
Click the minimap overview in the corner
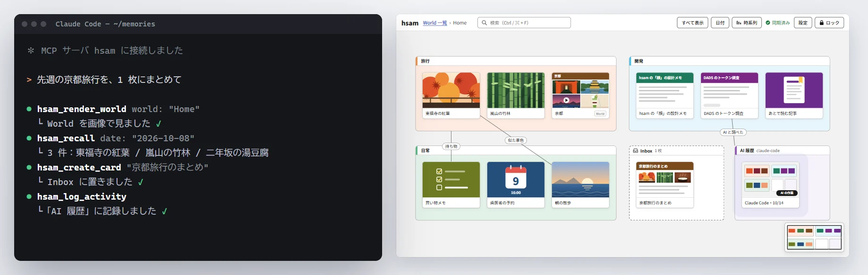pyautogui.click(x=814, y=237)
